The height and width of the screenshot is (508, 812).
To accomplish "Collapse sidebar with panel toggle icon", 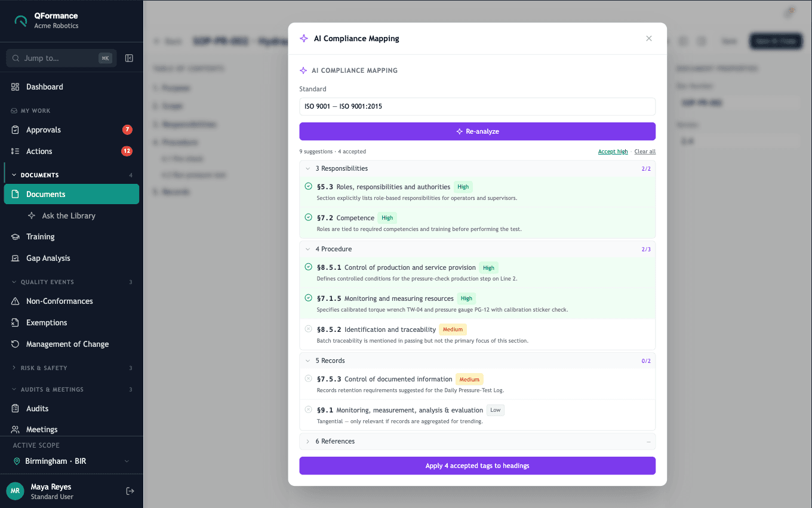I will pyautogui.click(x=129, y=58).
